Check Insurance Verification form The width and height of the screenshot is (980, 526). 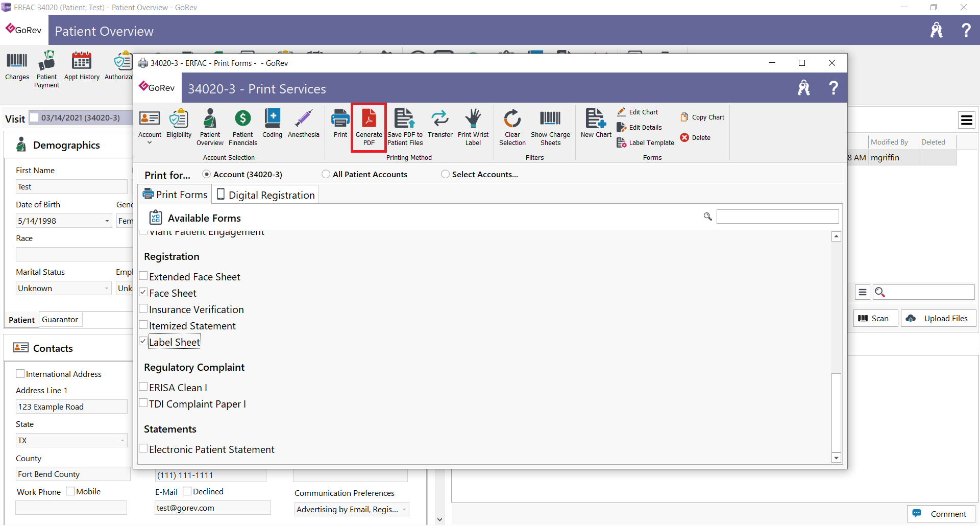[x=143, y=308]
